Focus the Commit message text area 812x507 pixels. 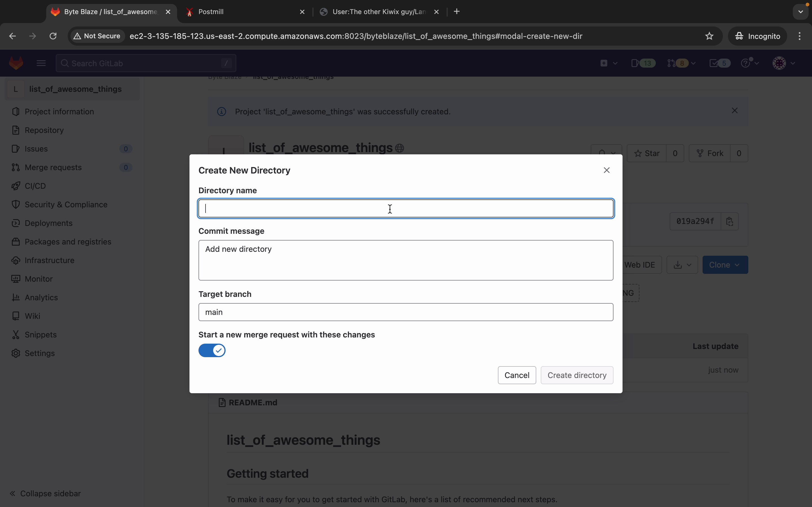click(405, 260)
